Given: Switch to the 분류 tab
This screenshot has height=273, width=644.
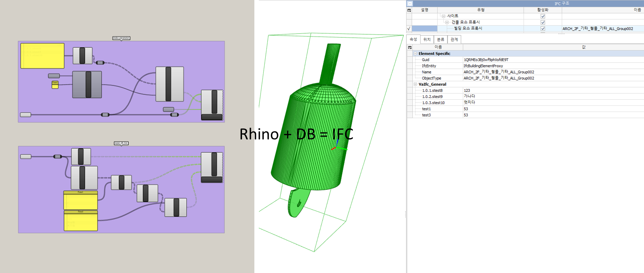Looking at the screenshot, I should [441, 39].
